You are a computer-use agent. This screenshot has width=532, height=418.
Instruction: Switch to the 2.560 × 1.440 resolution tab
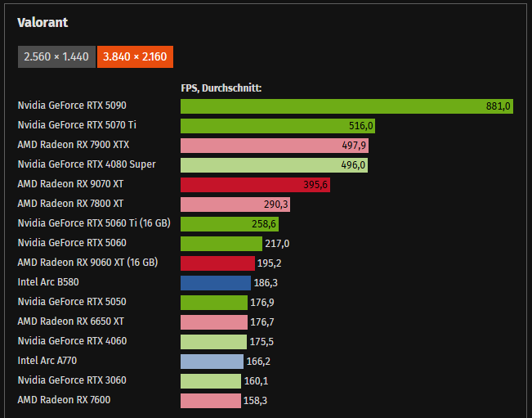click(x=56, y=56)
